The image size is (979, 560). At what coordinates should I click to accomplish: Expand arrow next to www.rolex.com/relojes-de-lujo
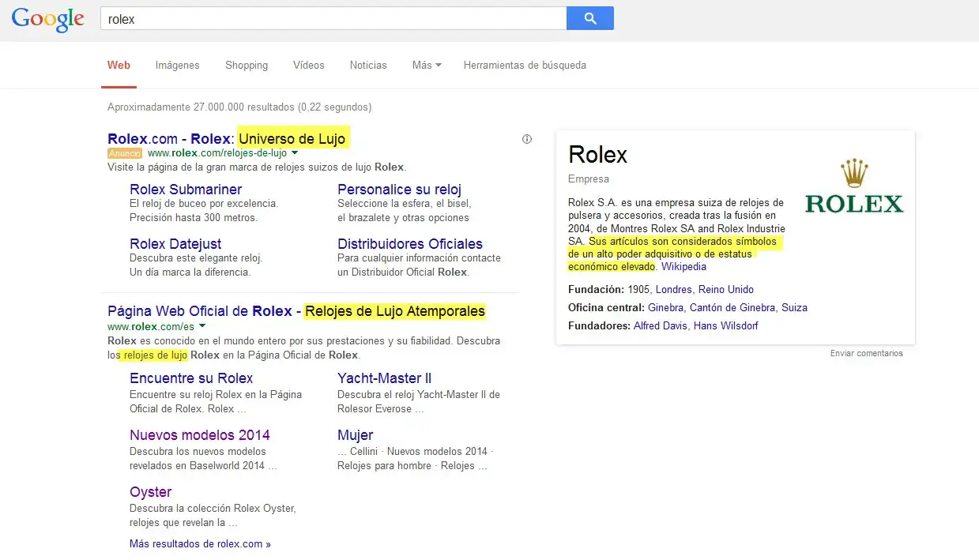(295, 152)
